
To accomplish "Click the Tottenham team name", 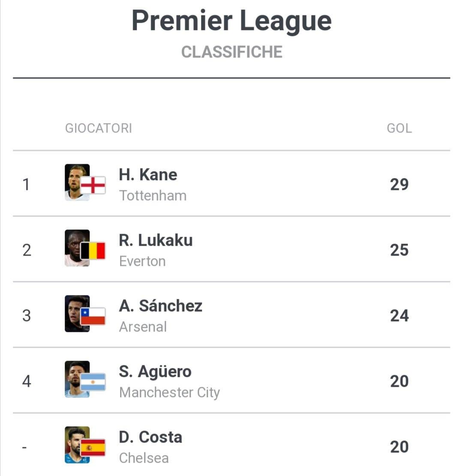I will coord(153,196).
